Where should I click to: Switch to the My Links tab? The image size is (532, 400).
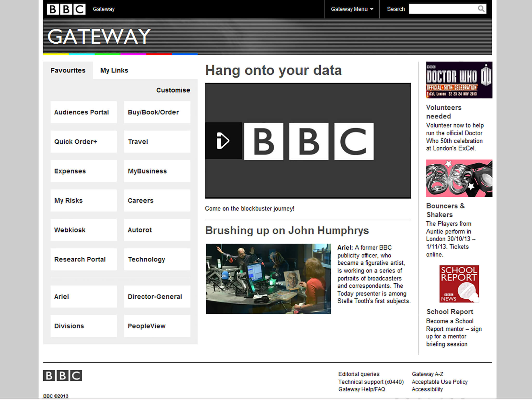click(114, 70)
